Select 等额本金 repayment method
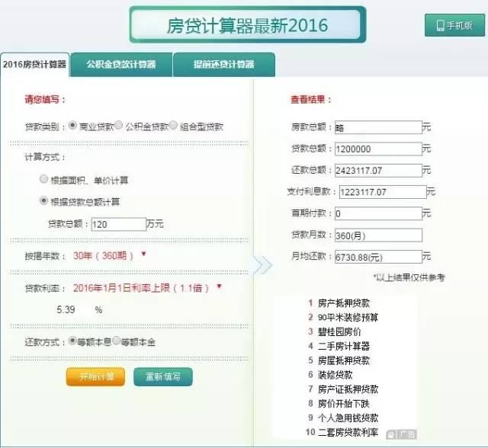The image size is (488, 448). click(117, 341)
